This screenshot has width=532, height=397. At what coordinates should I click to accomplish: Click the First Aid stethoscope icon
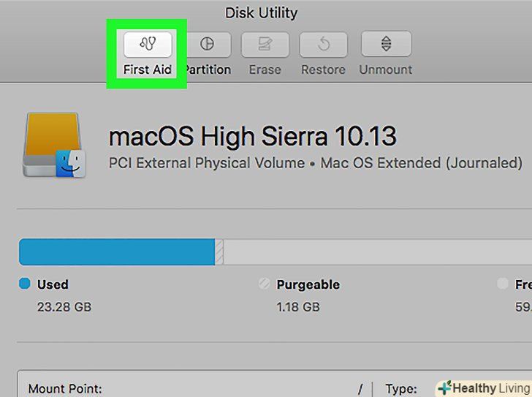[148, 45]
